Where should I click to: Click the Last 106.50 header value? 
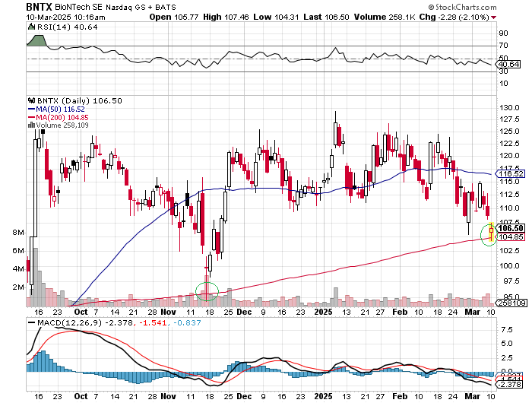click(326, 17)
